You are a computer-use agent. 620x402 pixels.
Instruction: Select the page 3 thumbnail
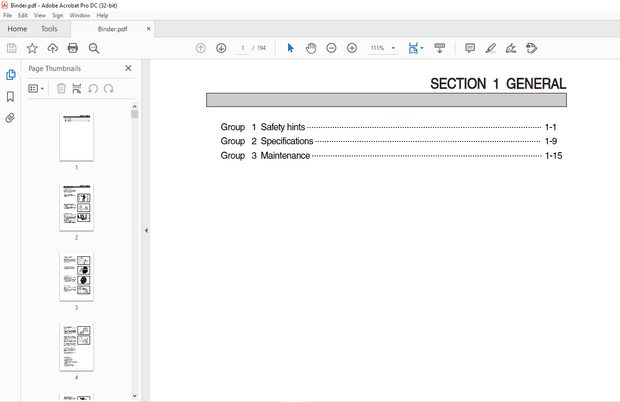[x=76, y=276]
